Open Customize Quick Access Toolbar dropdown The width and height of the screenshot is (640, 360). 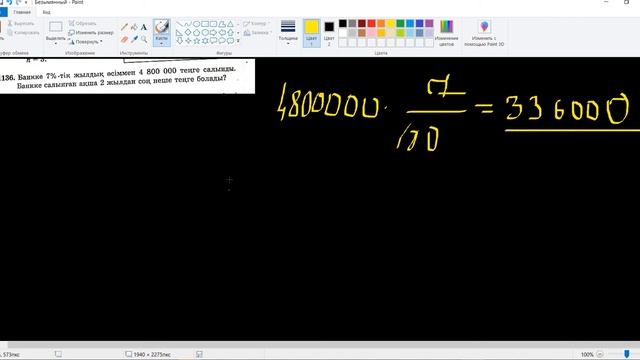click(26, 2)
